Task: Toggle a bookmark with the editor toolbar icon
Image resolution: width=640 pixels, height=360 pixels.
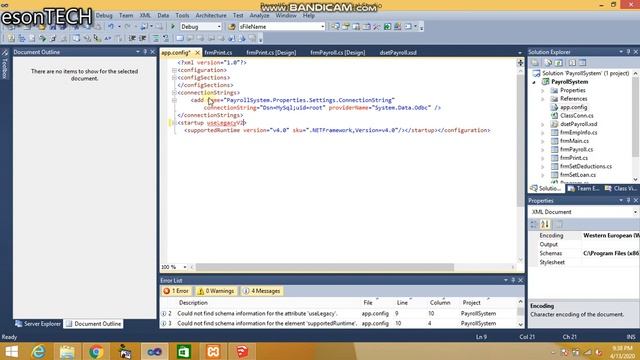Action: (180, 38)
